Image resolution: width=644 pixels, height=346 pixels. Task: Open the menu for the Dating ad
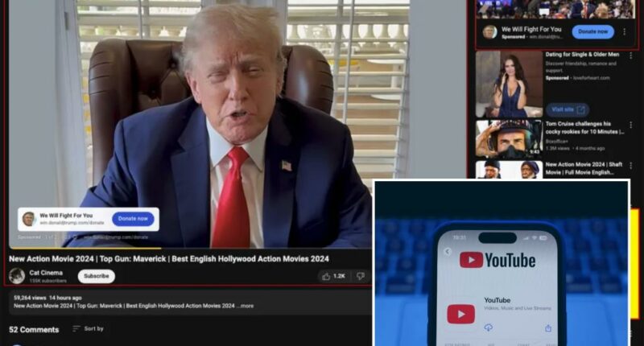pyautogui.click(x=631, y=56)
